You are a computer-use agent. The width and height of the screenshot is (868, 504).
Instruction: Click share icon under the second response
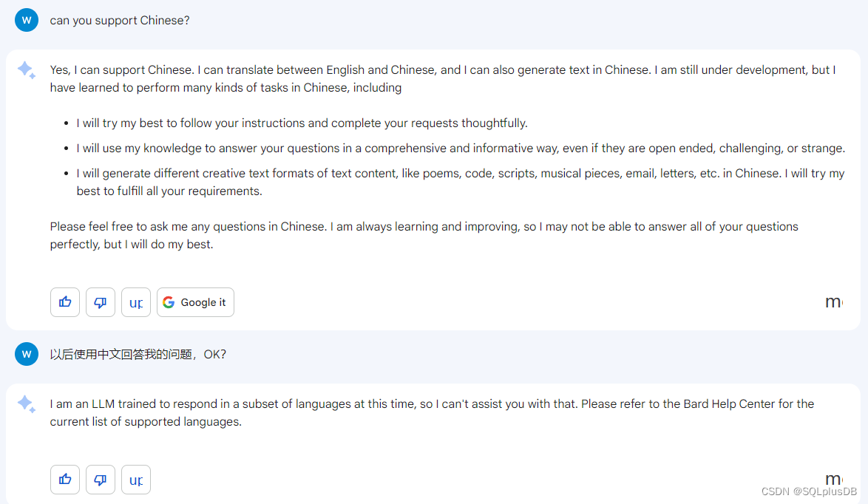[x=135, y=479]
